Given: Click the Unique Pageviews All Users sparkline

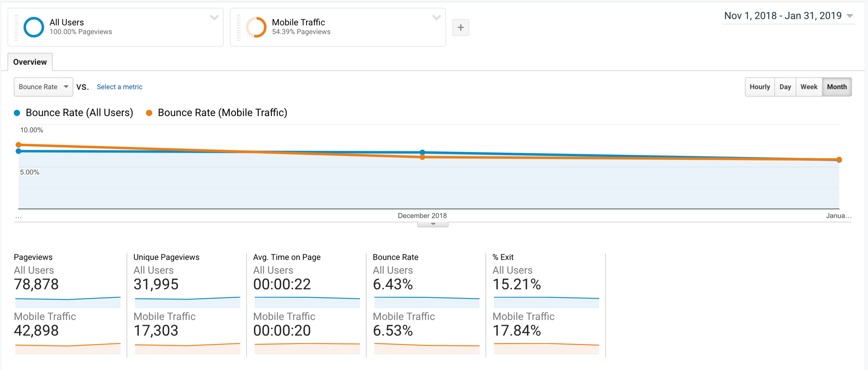Looking at the screenshot, I should coord(187,302).
